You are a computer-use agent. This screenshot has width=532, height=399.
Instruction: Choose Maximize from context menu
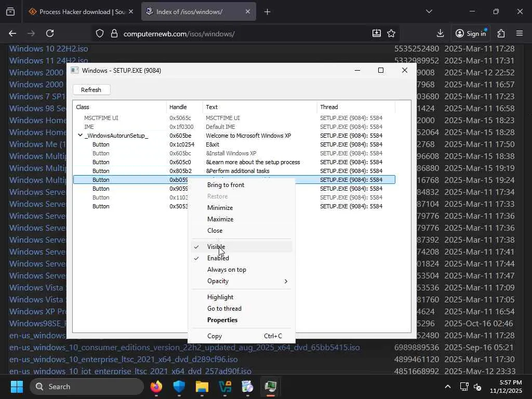click(x=242, y=219)
